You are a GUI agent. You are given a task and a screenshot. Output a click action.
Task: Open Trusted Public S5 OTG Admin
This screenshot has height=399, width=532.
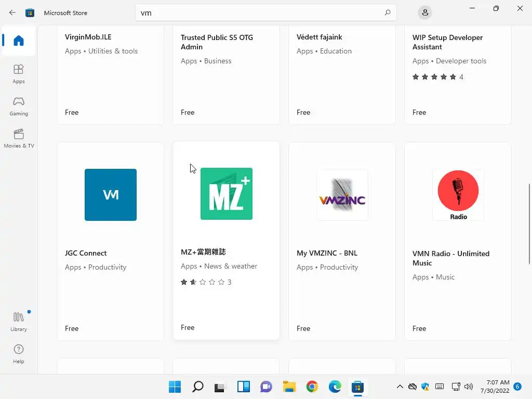pos(217,42)
